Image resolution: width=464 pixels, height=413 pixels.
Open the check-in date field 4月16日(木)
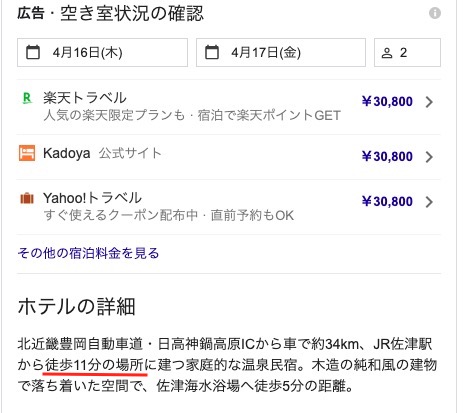102,53
